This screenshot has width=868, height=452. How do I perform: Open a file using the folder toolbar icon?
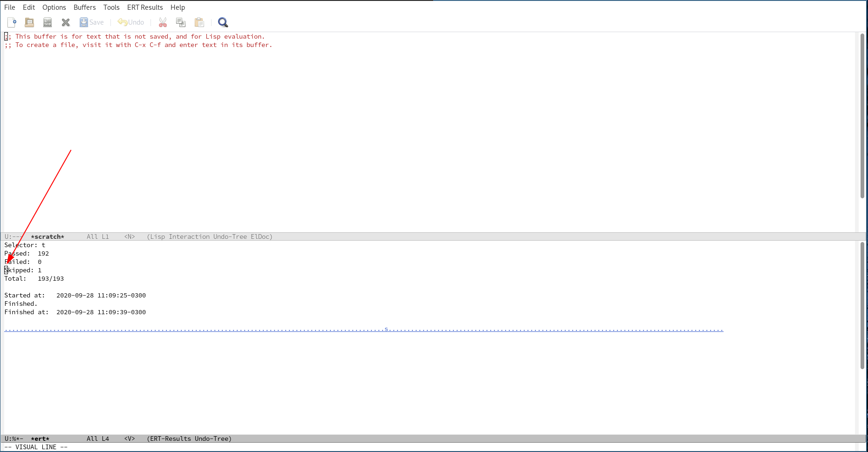pyautogui.click(x=29, y=22)
